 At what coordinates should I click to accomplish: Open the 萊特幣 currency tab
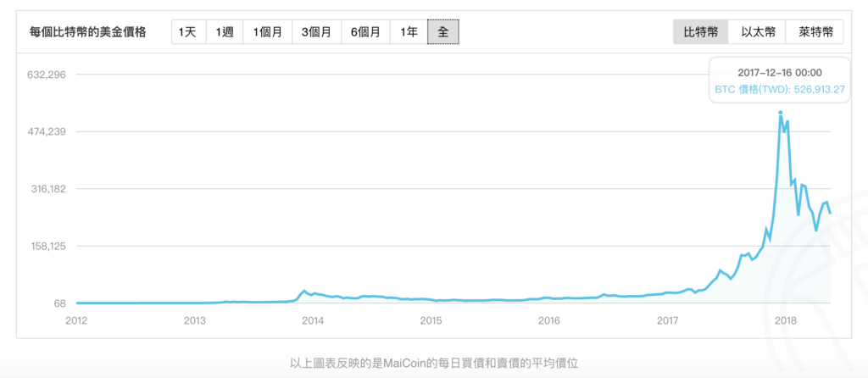tap(815, 32)
